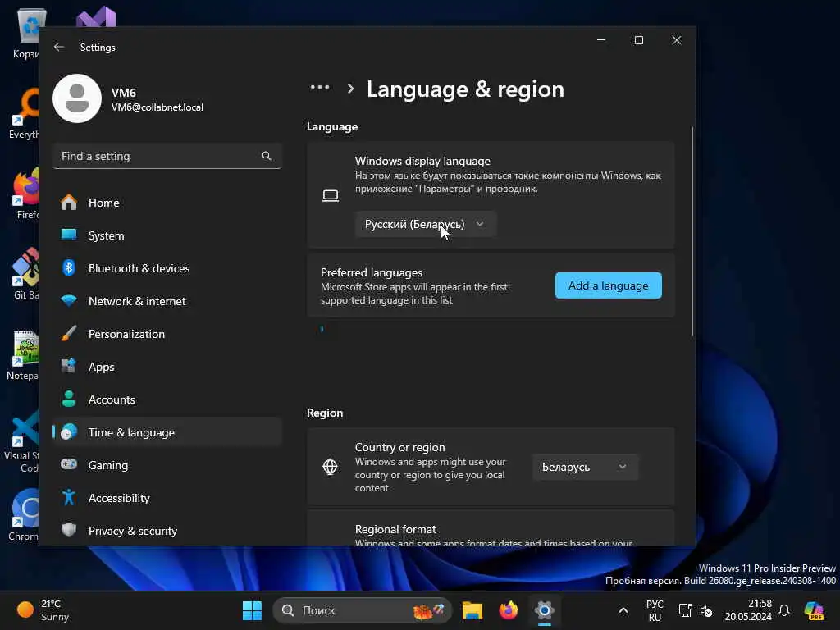Image resolution: width=840 pixels, height=630 pixels.
Task: Click the Regional format row
Action: (x=491, y=528)
